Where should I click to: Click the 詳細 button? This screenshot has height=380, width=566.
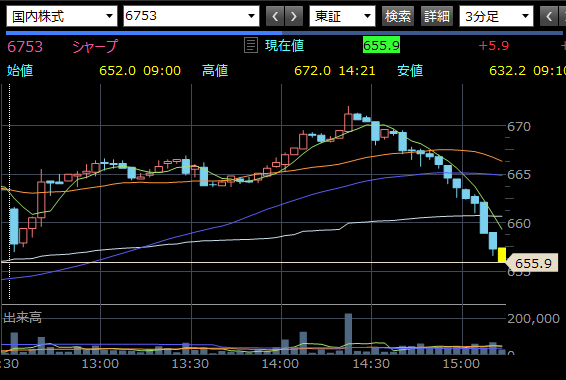(437, 17)
